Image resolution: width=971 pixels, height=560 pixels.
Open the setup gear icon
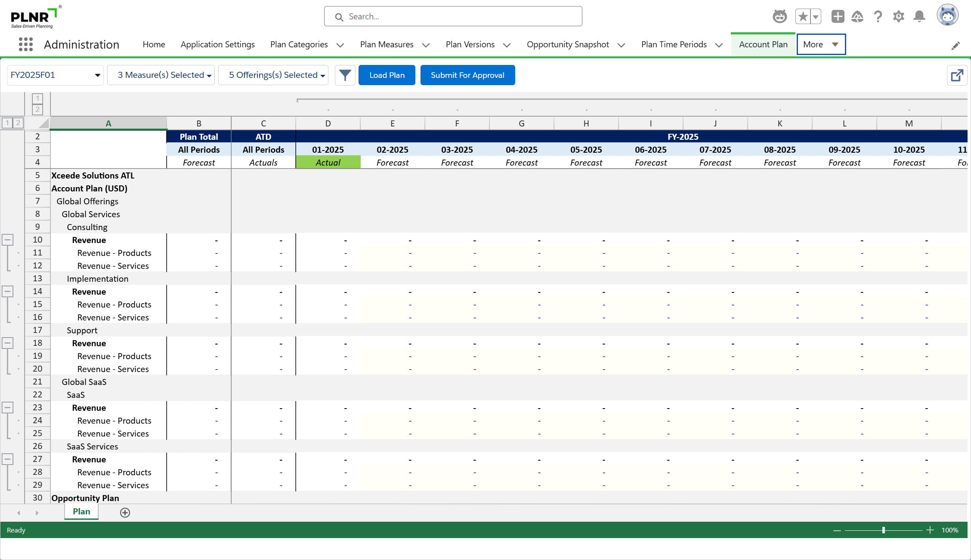coord(898,17)
